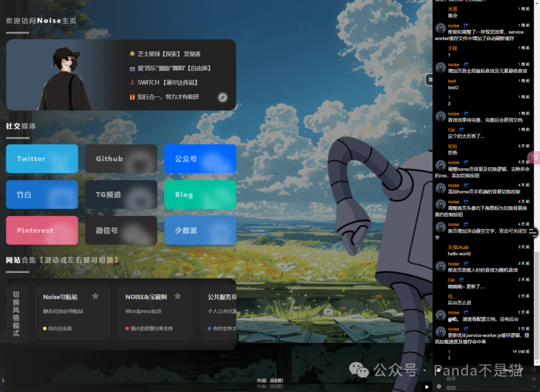
Task: Click the profile avatar image on the card
Action: point(63,78)
